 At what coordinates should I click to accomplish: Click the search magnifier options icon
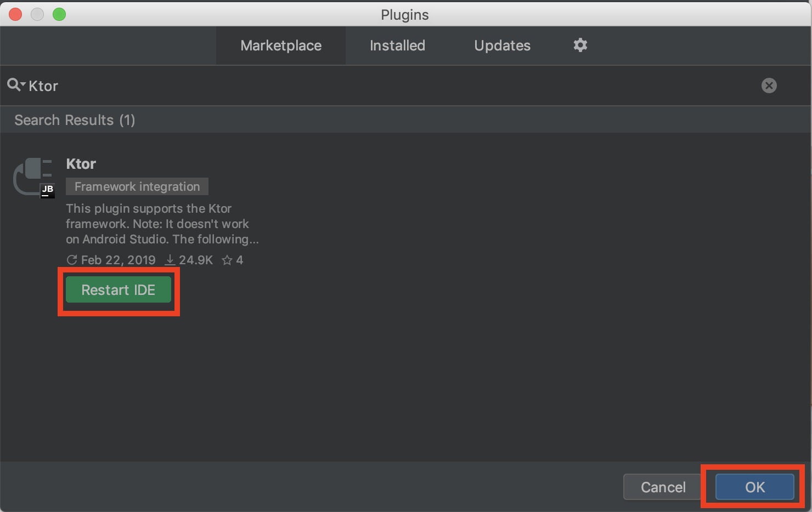[15, 85]
